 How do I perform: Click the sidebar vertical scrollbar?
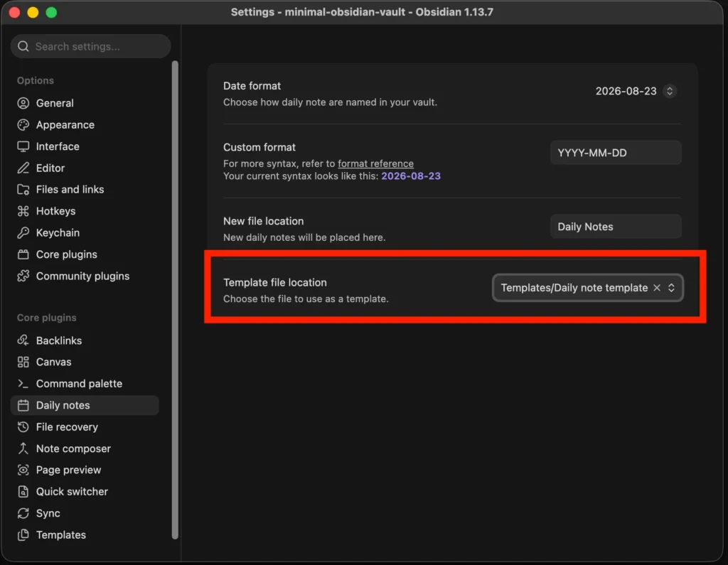(175, 300)
